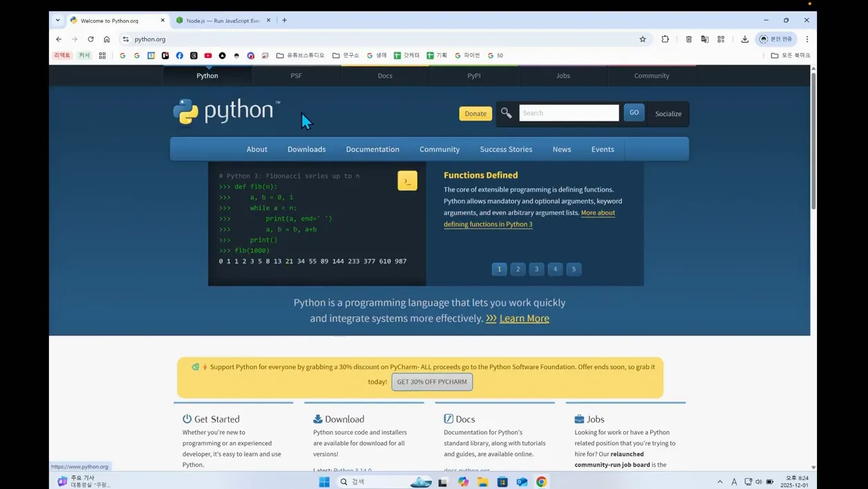868x489 pixels.
Task: Open the Downloads navigation menu
Action: 307,149
